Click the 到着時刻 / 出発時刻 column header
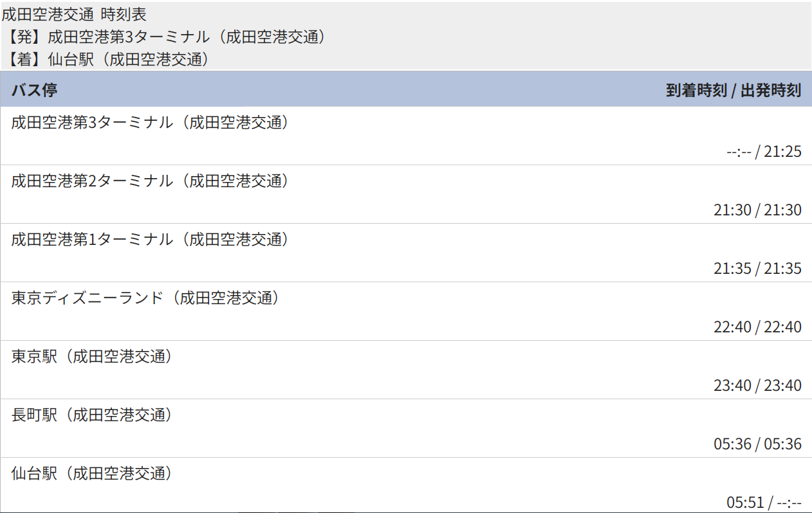The width and height of the screenshot is (812, 513). tap(733, 90)
